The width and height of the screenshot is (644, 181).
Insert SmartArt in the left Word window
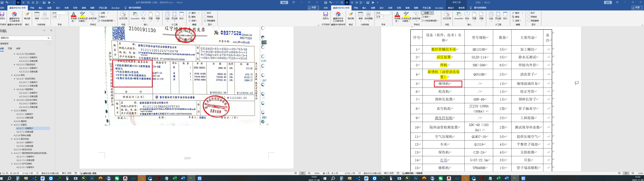pyautogui.click(x=135, y=16)
